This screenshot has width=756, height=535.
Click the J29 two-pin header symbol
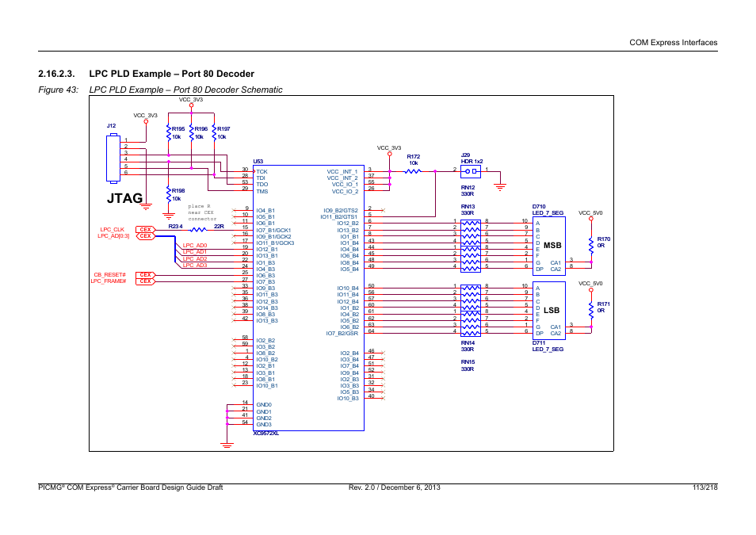[471, 171]
